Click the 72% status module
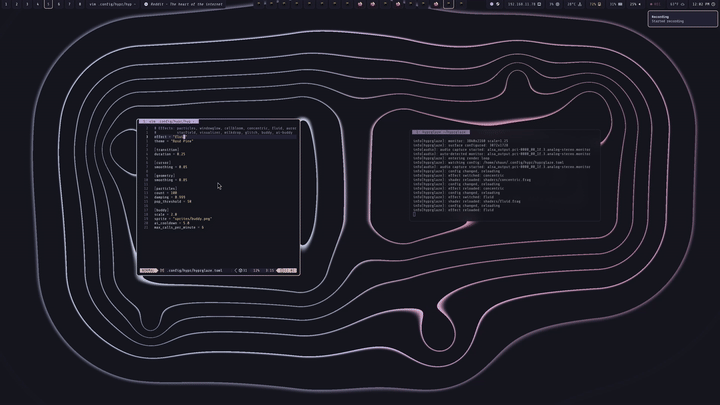The image size is (720, 405). pos(595,4)
